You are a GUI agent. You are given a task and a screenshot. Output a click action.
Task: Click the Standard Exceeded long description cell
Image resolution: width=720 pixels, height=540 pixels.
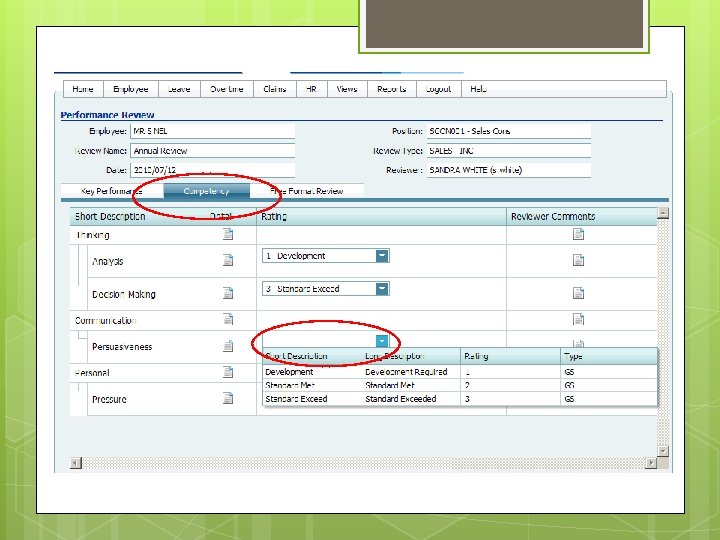(401, 399)
